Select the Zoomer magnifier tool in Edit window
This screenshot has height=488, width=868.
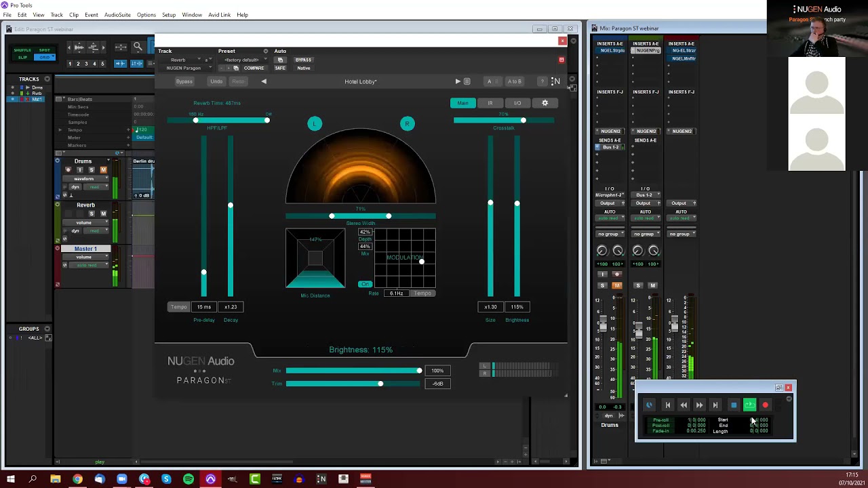click(138, 47)
